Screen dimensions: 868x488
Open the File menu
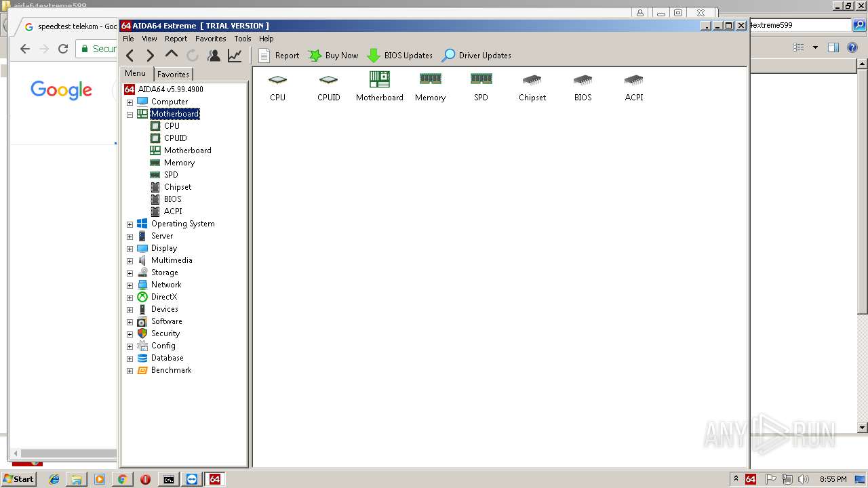(128, 39)
